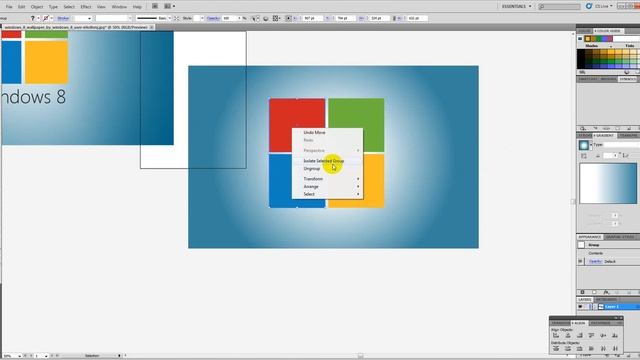Screen dimensions: 640x360
Task: Expand Arrange submenu in context menu
Action: click(x=327, y=187)
